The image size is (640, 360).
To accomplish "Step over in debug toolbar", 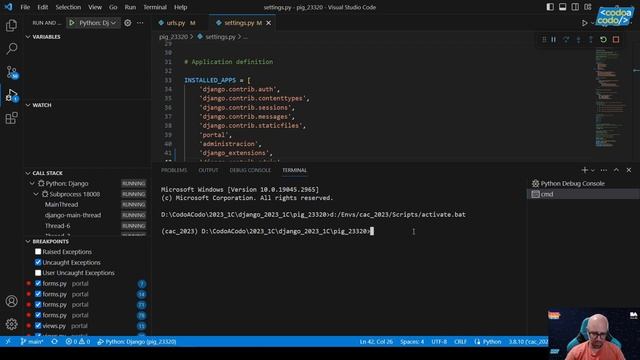I will [x=566, y=40].
